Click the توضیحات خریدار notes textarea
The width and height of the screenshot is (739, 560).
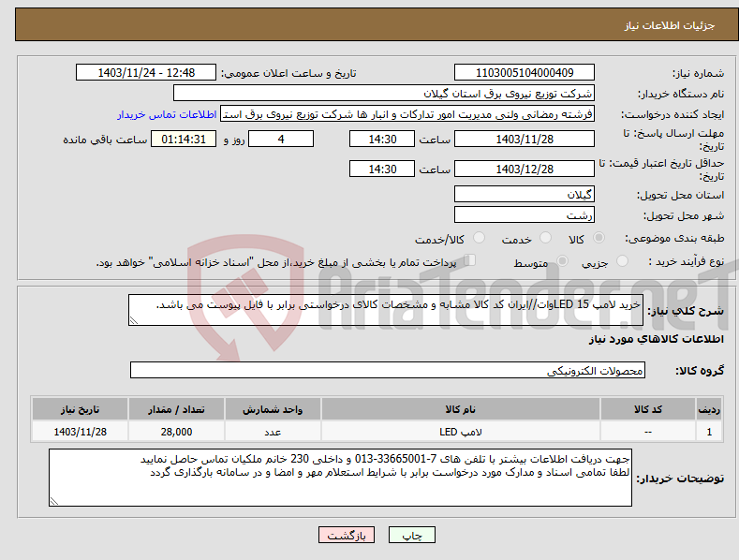coord(340,478)
